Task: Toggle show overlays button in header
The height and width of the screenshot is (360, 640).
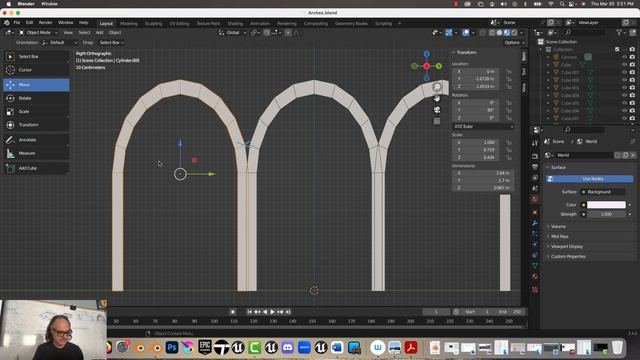Action: click(x=466, y=33)
